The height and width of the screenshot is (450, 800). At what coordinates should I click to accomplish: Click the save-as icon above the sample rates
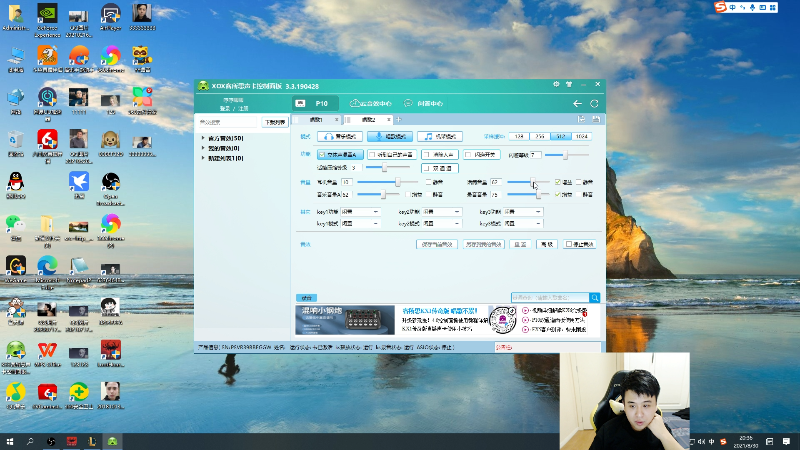point(581,119)
